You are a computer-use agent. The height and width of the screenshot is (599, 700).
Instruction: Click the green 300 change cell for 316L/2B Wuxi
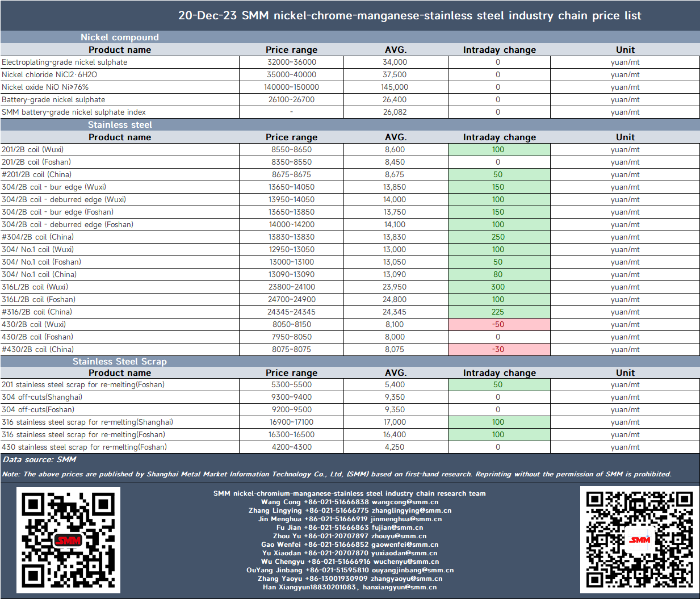click(x=499, y=287)
